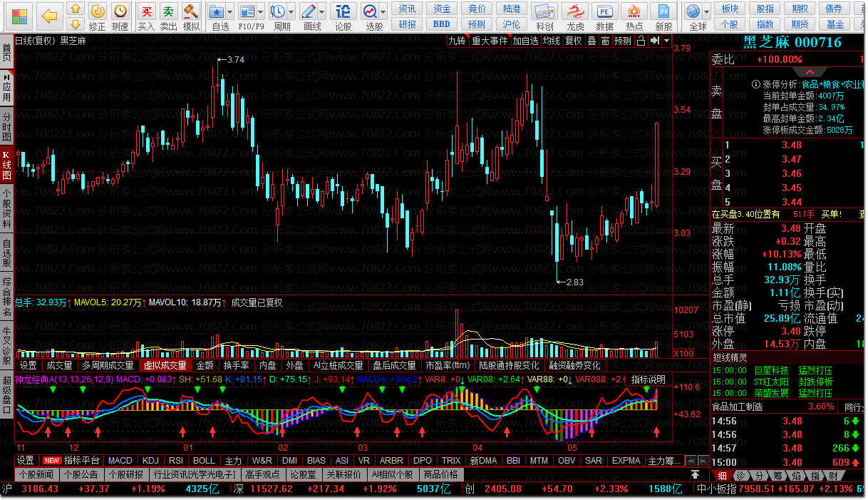Click the 食品加工制造 sector label
Screen dimensions: 868x500
[x=738, y=407]
